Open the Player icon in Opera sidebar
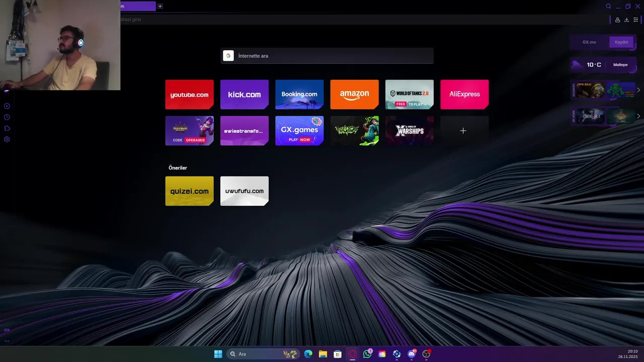This screenshot has height=362, width=644. [7, 106]
